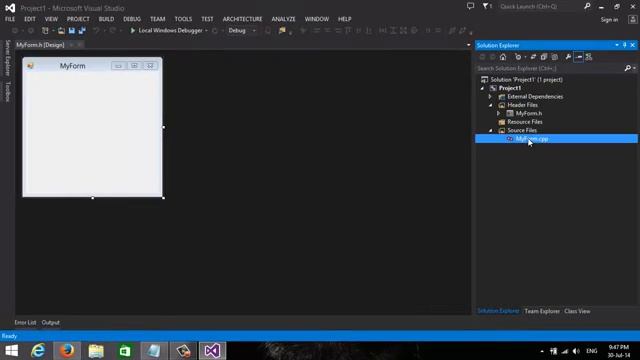Click the account picture icon near Sign in
This screenshot has width=640, height=360.
point(632,19)
